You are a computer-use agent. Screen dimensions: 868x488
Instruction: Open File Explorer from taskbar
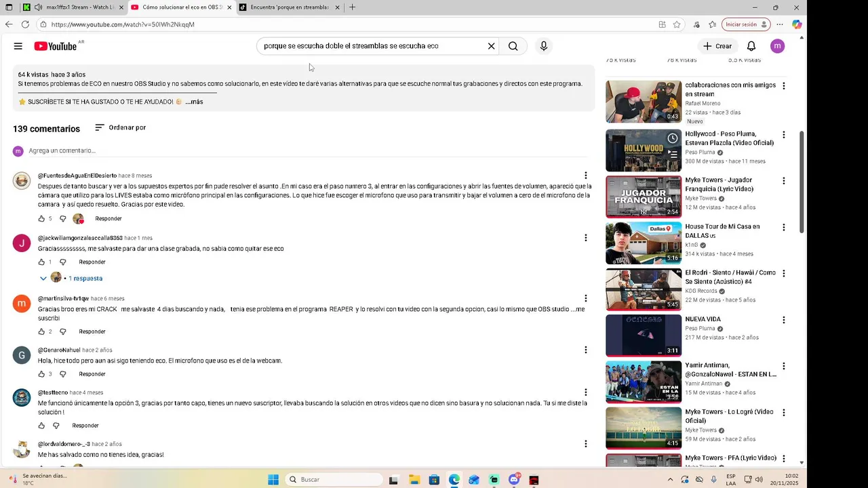(x=414, y=480)
